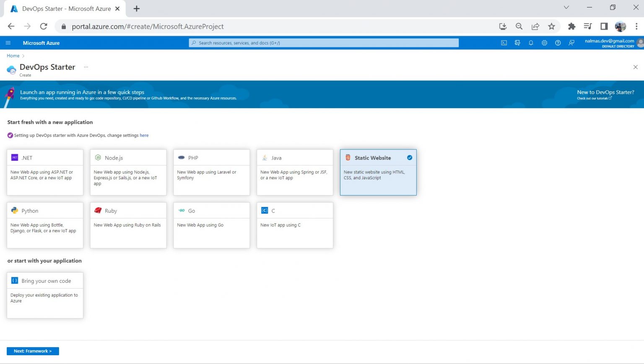Open the Chrome profile avatar

click(x=621, y=26)
